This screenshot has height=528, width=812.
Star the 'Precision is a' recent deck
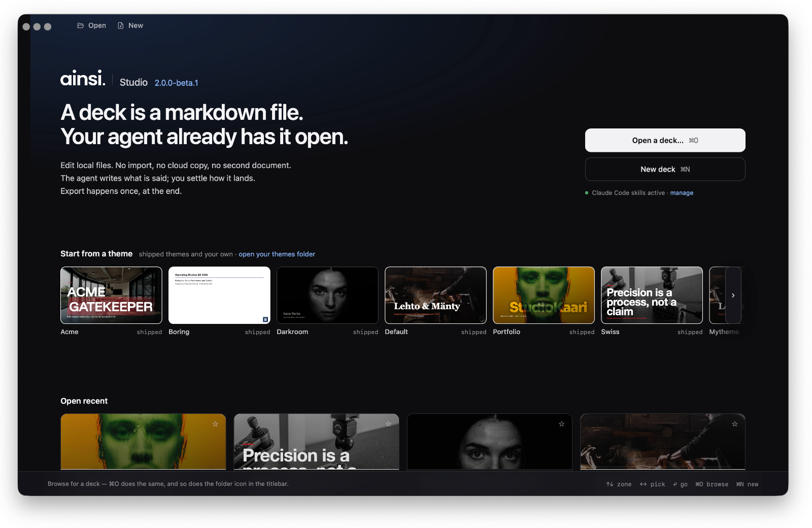(x=388, y=424)
